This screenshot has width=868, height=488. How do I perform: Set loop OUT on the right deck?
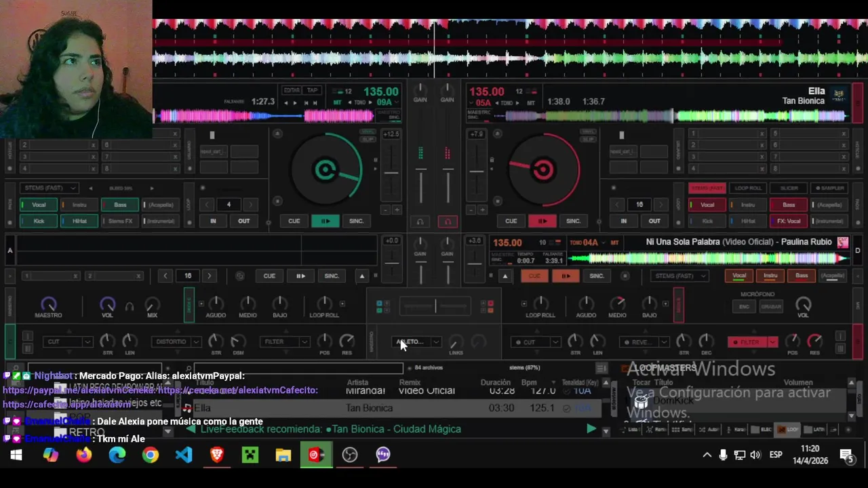654,221
